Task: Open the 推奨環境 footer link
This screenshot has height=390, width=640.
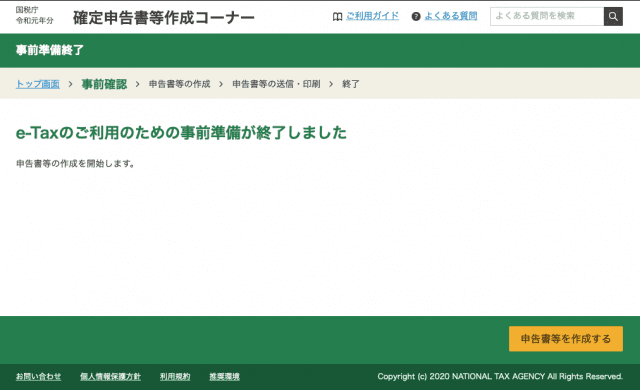Action: pyautogui.click(x=224, y=377)
